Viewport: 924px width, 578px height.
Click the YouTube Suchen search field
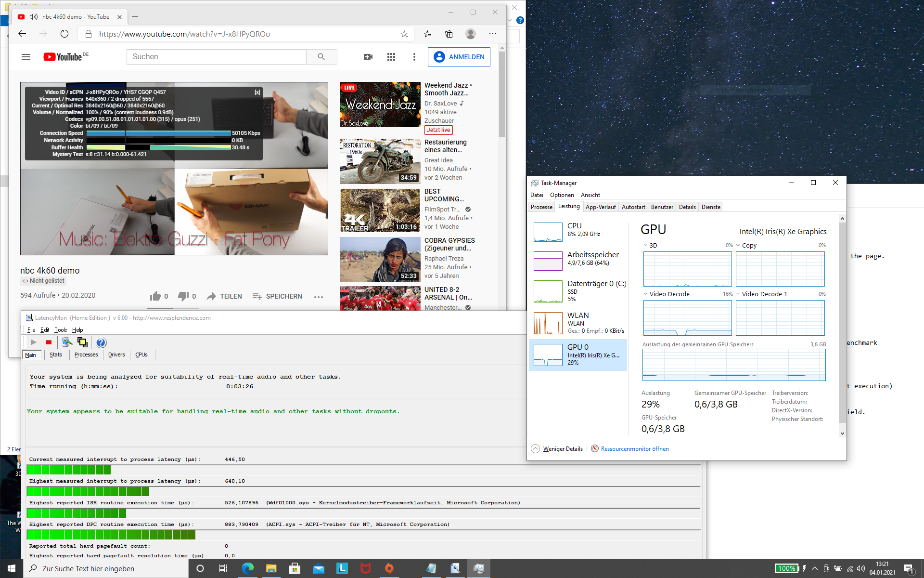(217, 57)
